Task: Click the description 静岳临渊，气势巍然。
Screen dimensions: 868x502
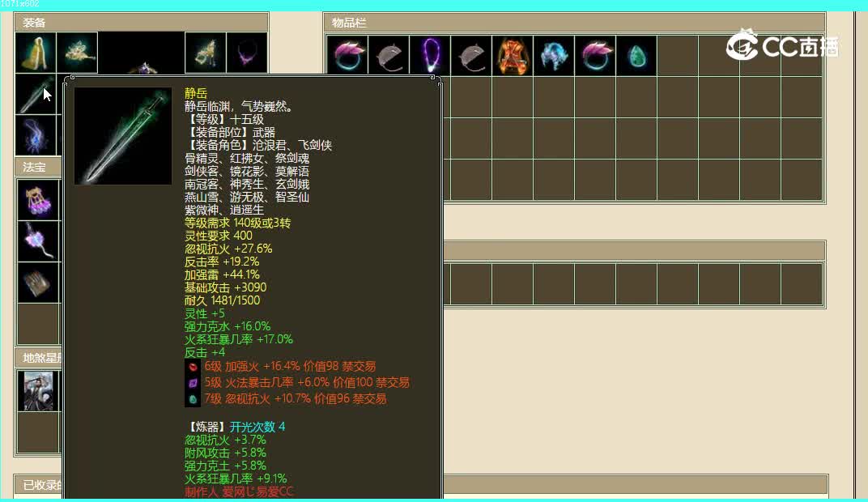Action: [x=239, y=106]
